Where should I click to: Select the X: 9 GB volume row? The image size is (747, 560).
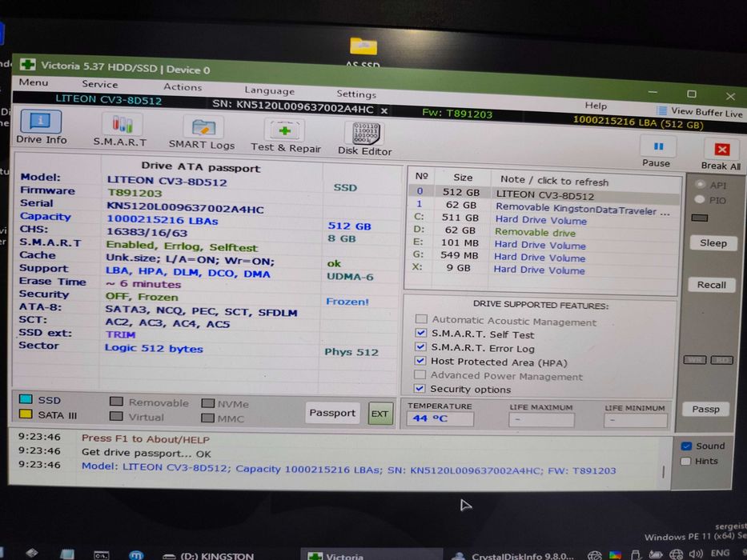coord(542,269)
